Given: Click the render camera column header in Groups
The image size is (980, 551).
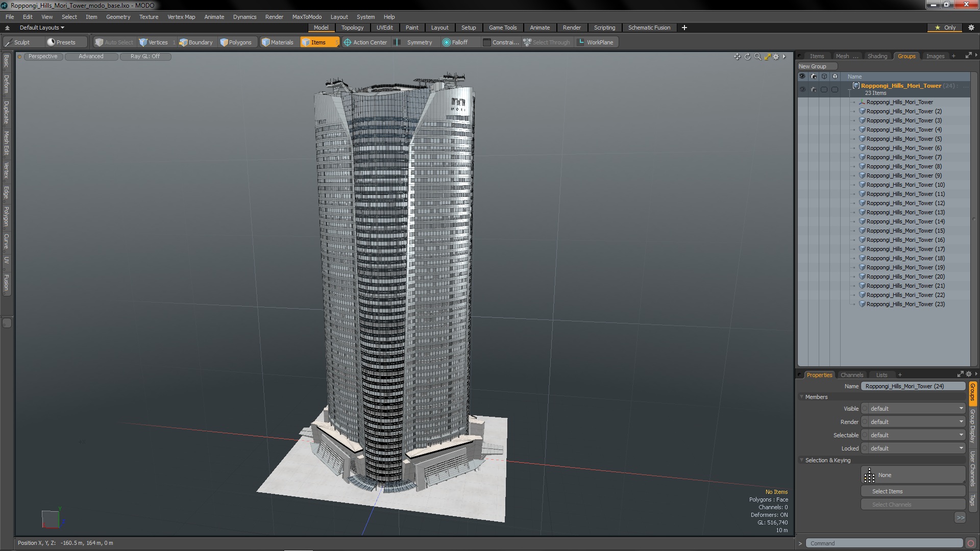Looking at the screenshot, I should pos(814,77).
